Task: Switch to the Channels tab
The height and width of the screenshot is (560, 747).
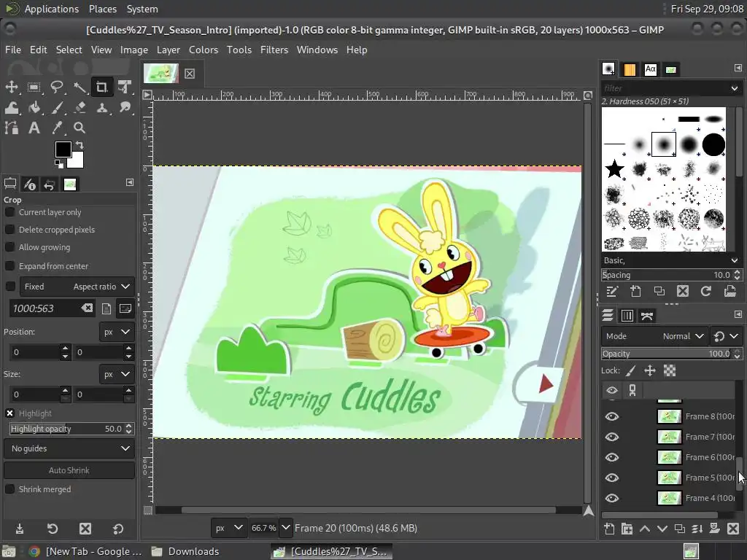Action: pyautogui.click(x=627, y=315)
